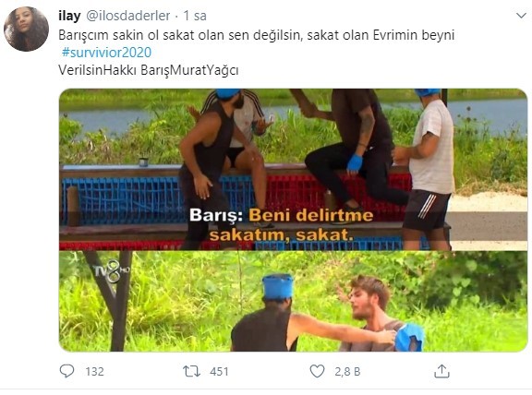Open the reply speech-bubble icon
532x395 pixels.
tap(66, 371)
